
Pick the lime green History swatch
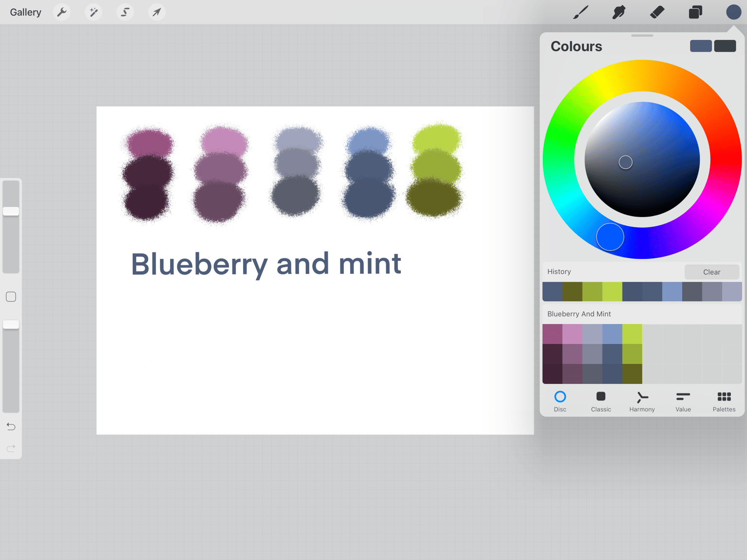[x=612, y=291]
